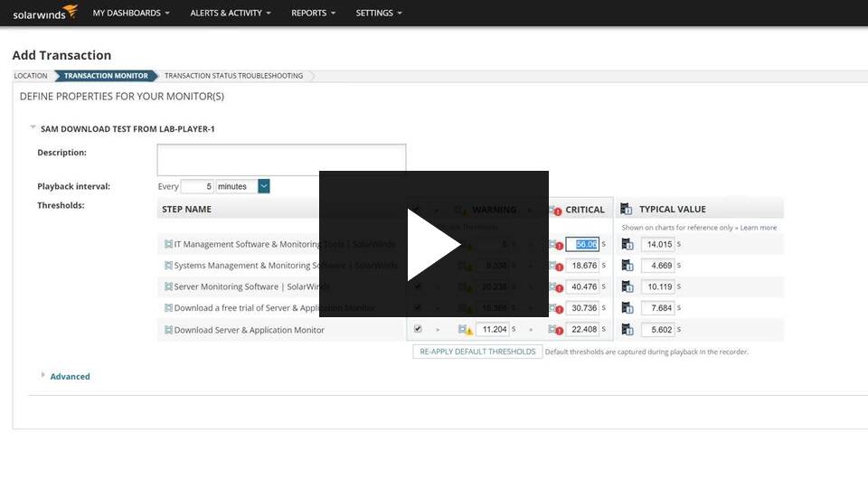The width and height of the screenshot is (868, 488).
Task: Click step icon beside Download Server & Application Monitor
Action: 168,330
